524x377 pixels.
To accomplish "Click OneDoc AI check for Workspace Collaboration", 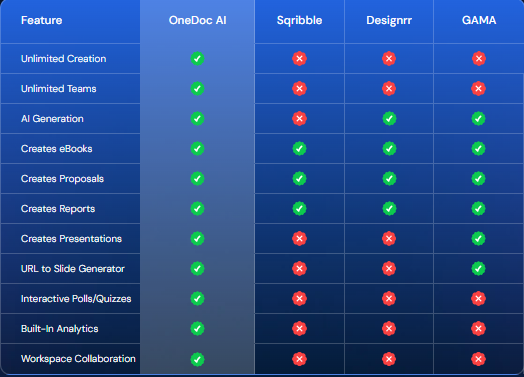I will pyautogui.click(x=198, y=359).
